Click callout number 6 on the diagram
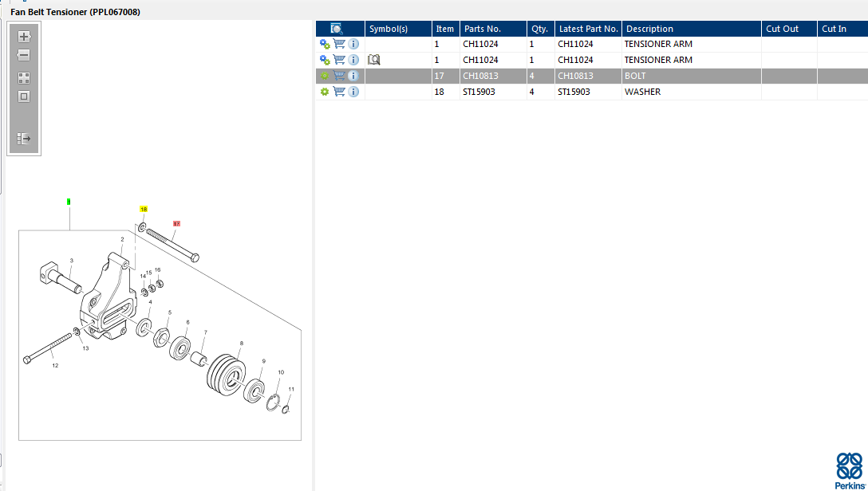868x491 pixels. pos(187,322)
